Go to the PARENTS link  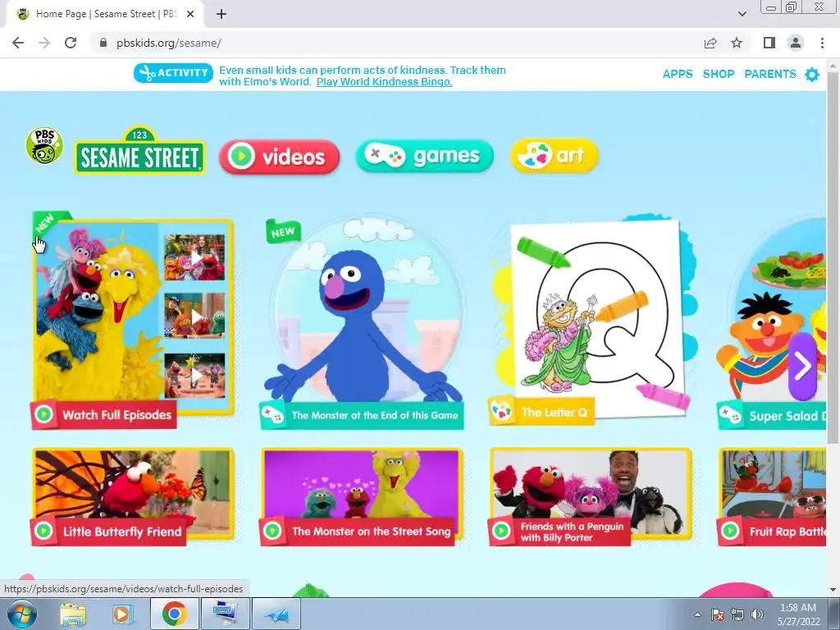[x=769, y=74]
